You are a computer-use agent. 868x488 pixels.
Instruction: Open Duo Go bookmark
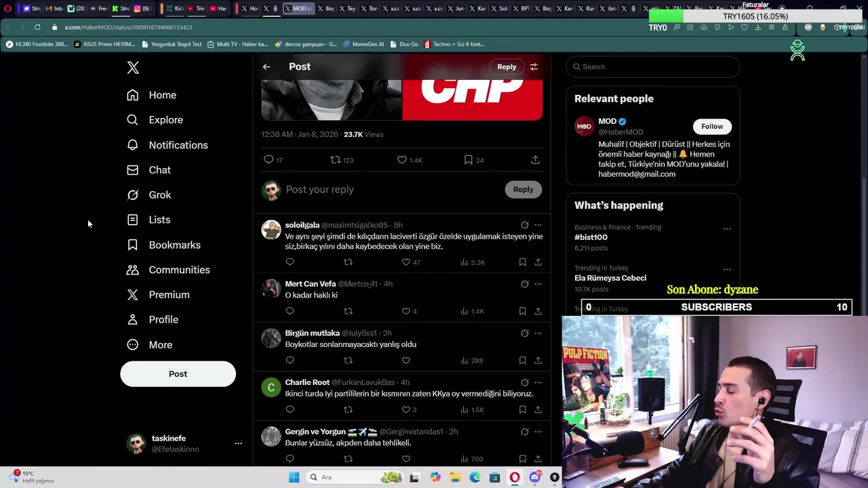tap(403, 44)
